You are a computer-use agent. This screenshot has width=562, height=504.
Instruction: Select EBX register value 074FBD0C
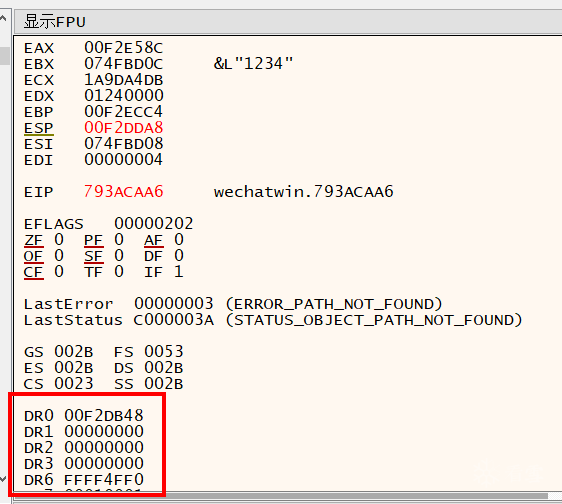[124, 64]
